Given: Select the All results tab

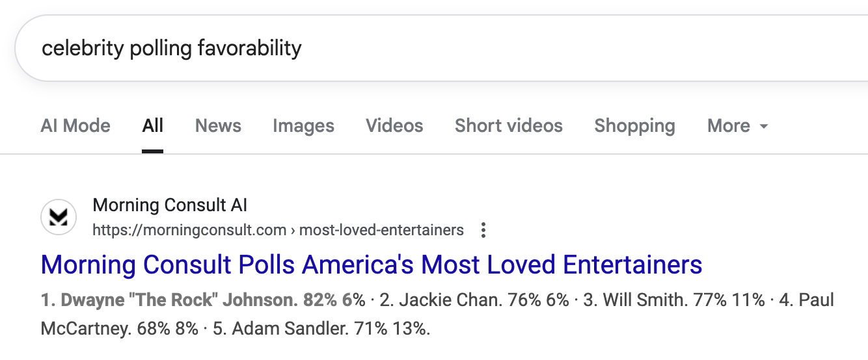Looking at the screenshot, I should pyautogui.click(x=153, y=125).
